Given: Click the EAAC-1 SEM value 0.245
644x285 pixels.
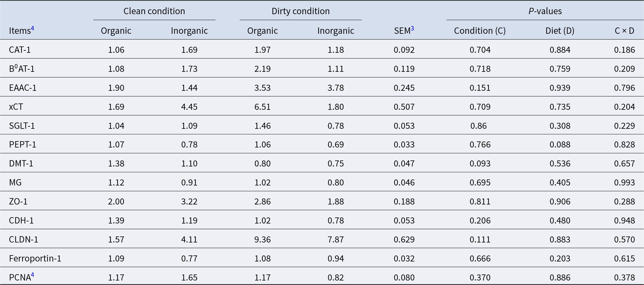Looking at the screenshot, I should 404,88.
